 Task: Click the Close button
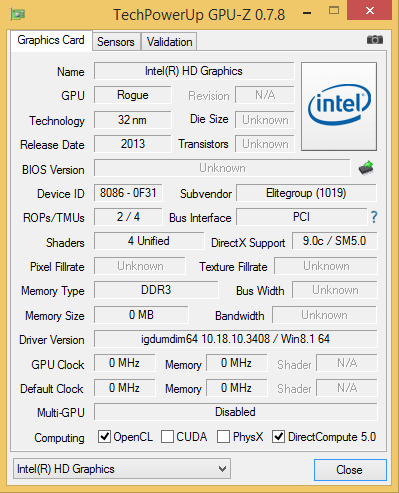click(x=350, y=470)
